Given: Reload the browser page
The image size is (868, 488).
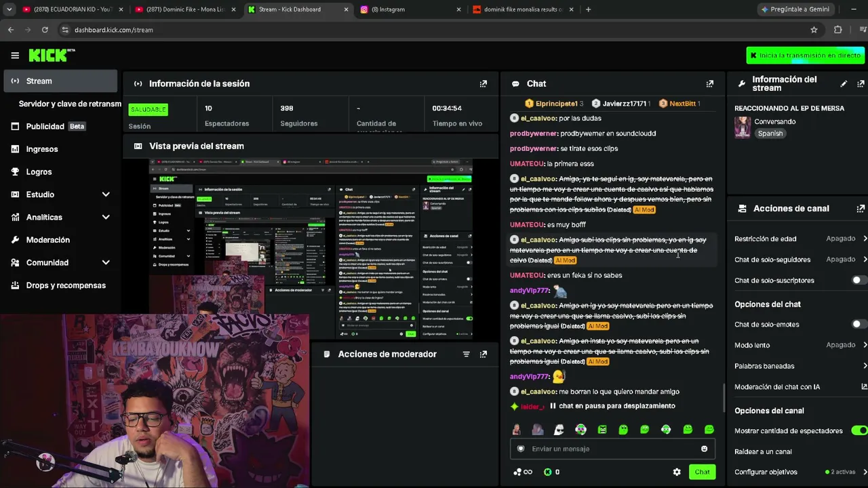Looking at the screenshot, I should 45,30.
